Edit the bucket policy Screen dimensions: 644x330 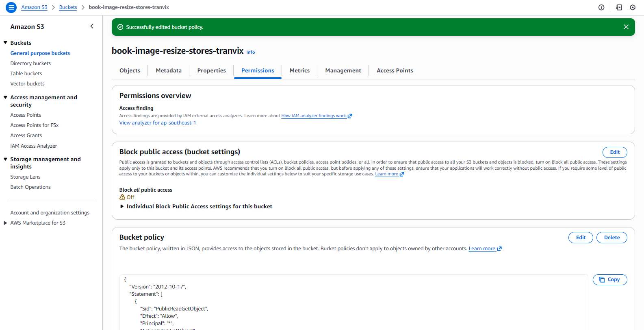click(581, 238)
